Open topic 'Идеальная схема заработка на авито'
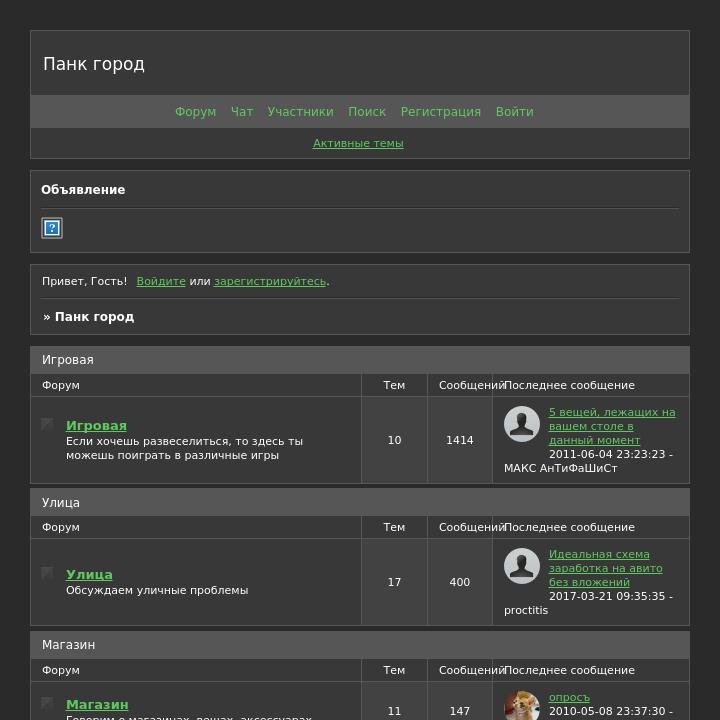 coord(605,568)
